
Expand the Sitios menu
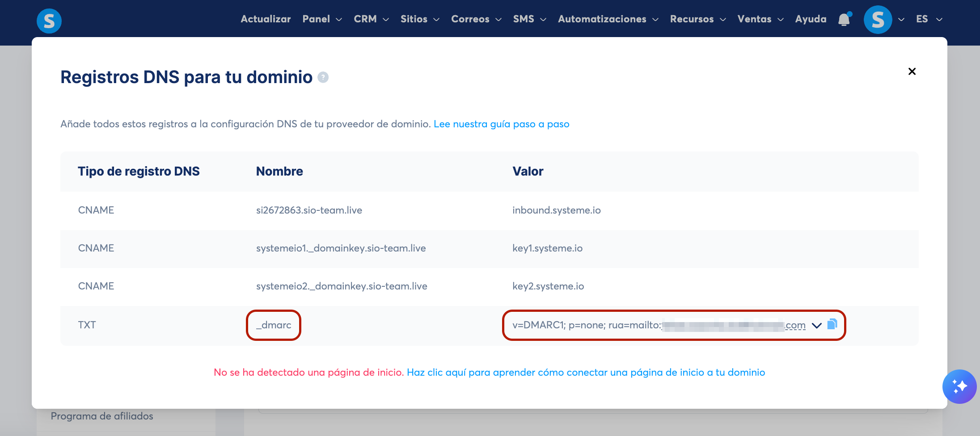tap(420, 19)
